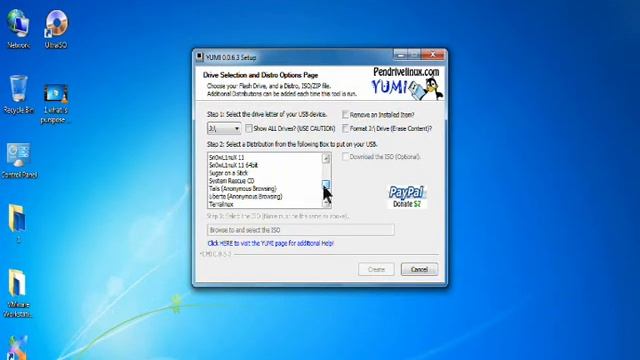
Task: Open the VMware Workstation desktop shortcut
Action: (18, 293)
